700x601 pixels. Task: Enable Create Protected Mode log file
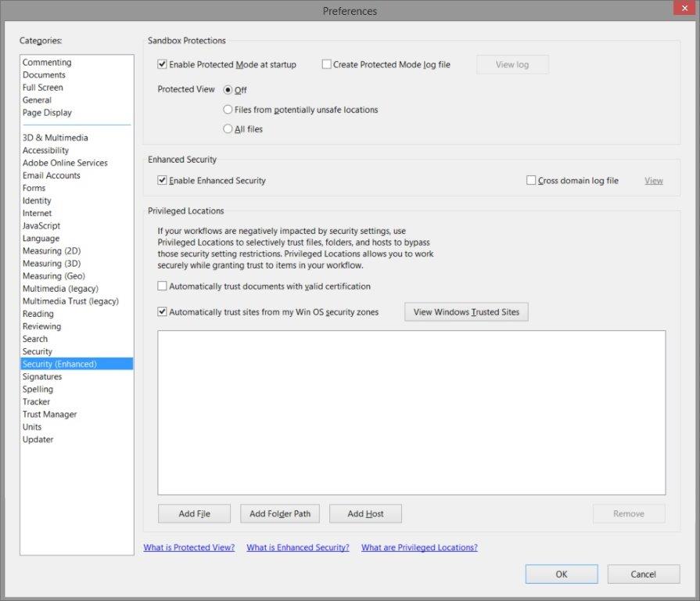click(x=326, y=64)
